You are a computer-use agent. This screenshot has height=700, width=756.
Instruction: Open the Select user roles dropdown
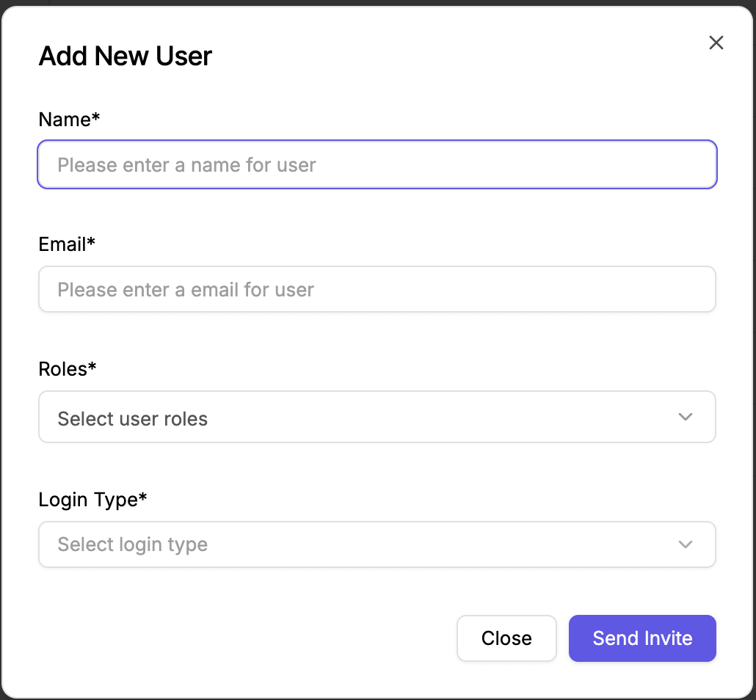(x=377, y=417)
